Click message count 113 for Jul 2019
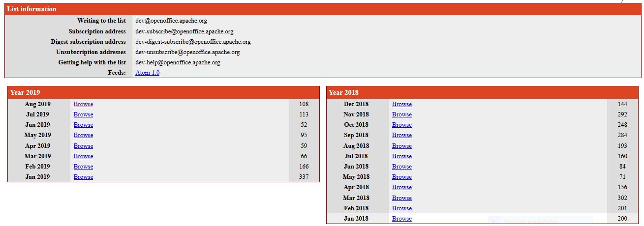The width and height of the screenshot is (644, 226). point(304,114)
